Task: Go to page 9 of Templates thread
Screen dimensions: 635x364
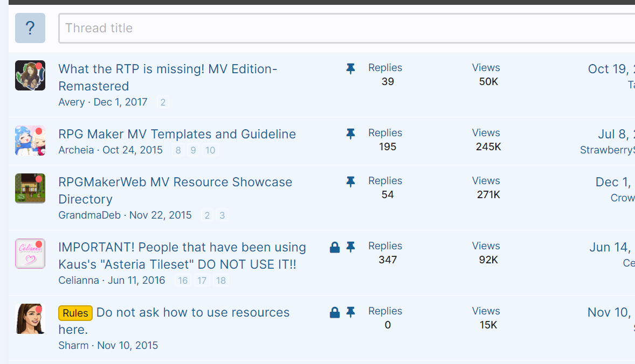Action: tap(193, 150)
